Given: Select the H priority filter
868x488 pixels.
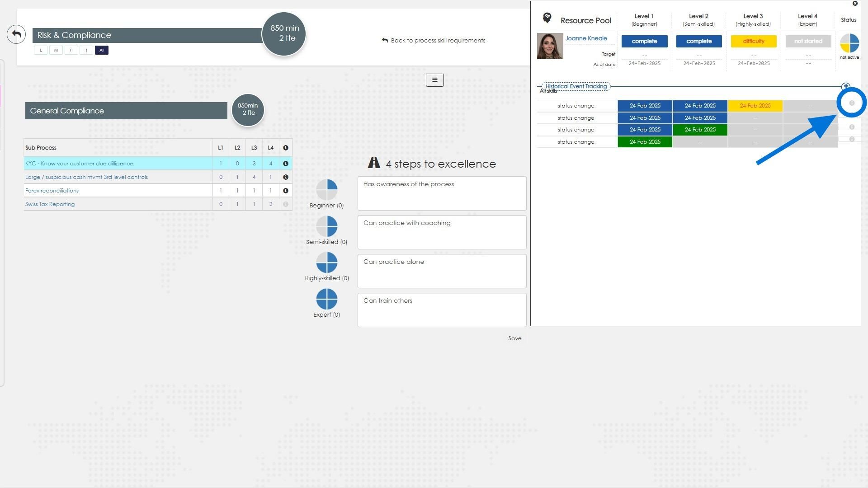Looking at the screenshot, I should point(71,50).
